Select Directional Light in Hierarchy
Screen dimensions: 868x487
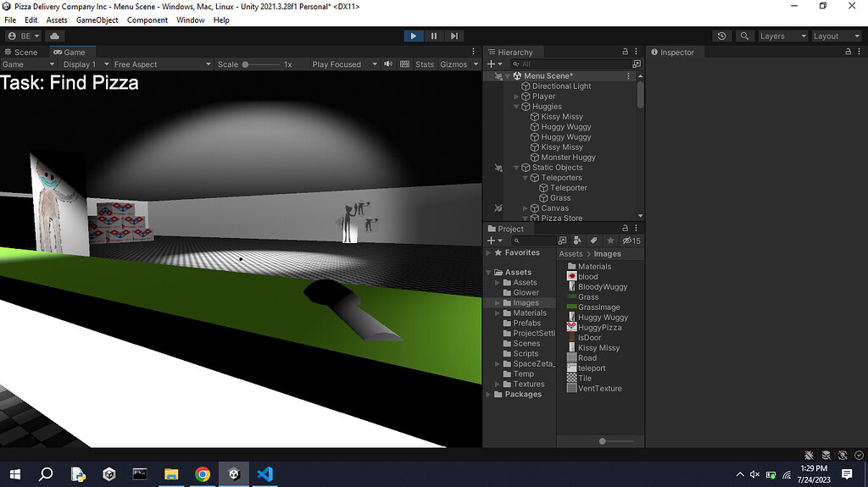561,86
